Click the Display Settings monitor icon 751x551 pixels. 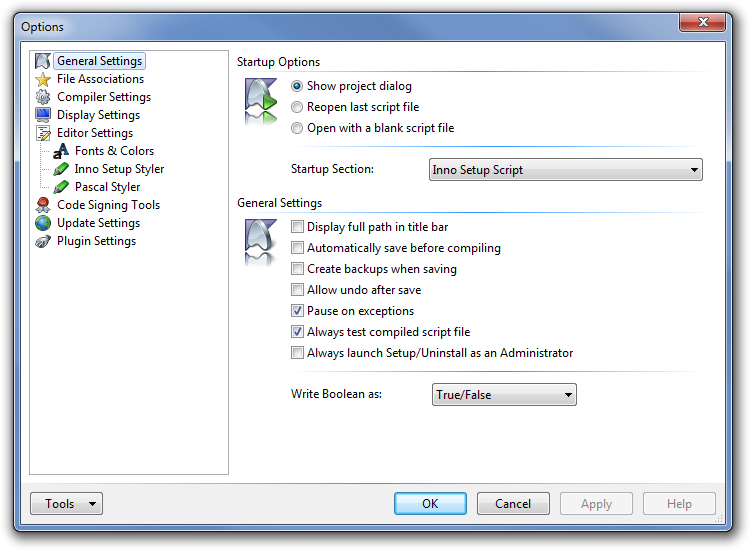tap(43, 115)
